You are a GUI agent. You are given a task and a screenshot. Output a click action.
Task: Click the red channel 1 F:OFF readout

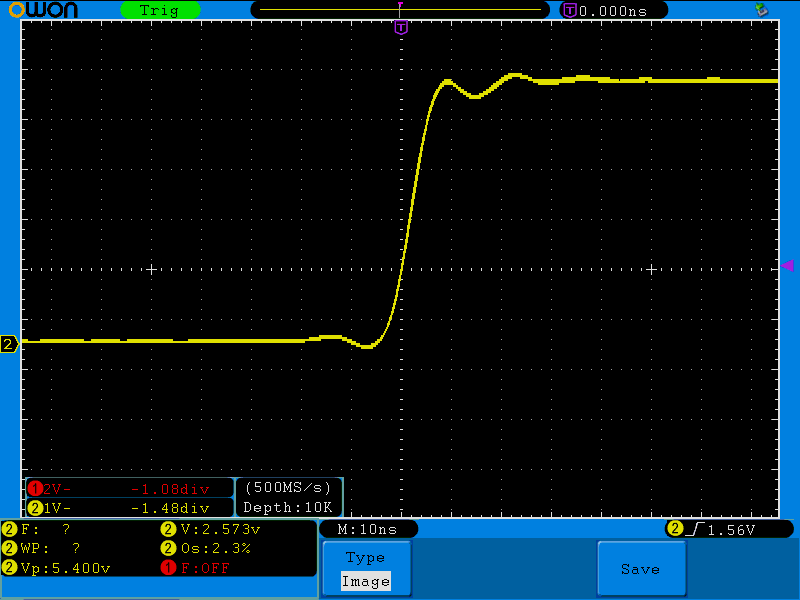point(195,568)
